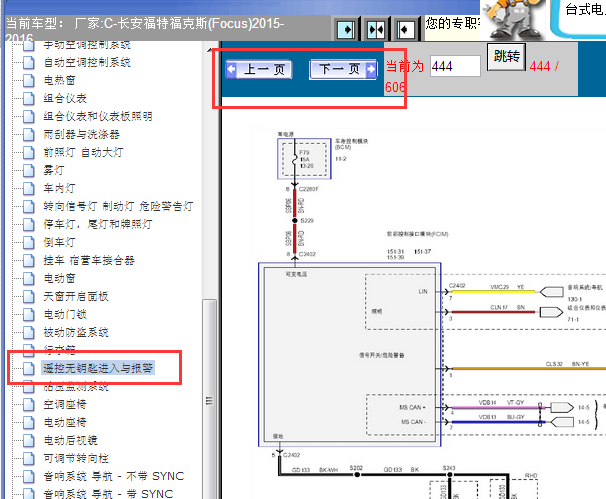
Task: Click the 车身控制模块 (BCM) fuse box in diagram
Action: 304,159
